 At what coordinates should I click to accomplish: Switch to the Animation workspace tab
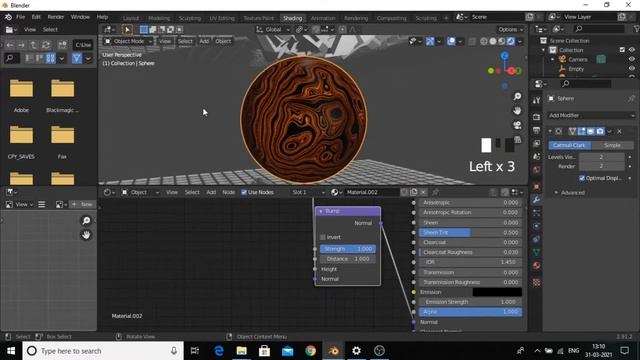323,18
